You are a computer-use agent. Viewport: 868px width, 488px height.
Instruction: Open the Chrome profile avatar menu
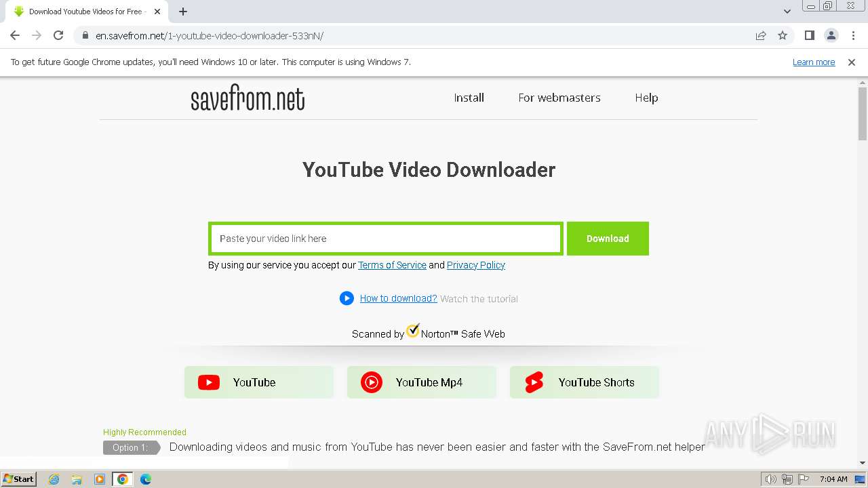pyautogui.click(x=831, y=35)
